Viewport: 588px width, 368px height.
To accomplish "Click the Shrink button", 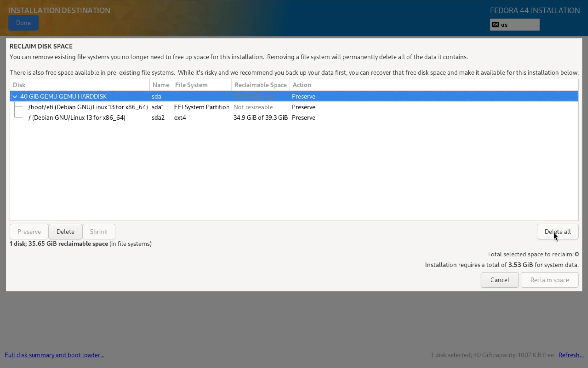I will click(99, 231).
